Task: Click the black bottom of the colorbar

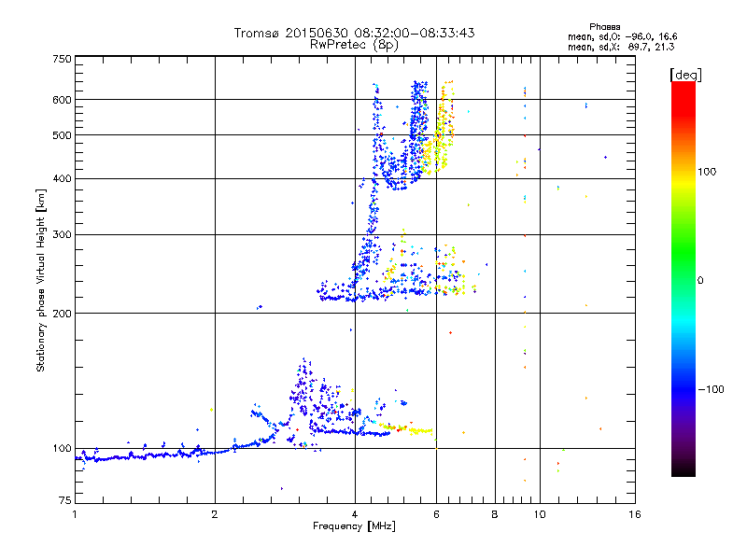Action: pyautogui.click(x=684, y=469)
